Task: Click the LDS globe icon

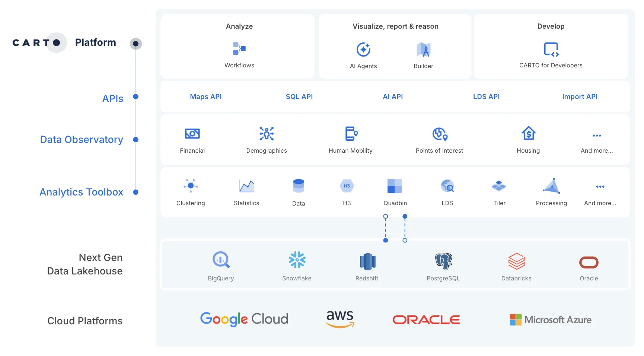Action: pos(447,186)
